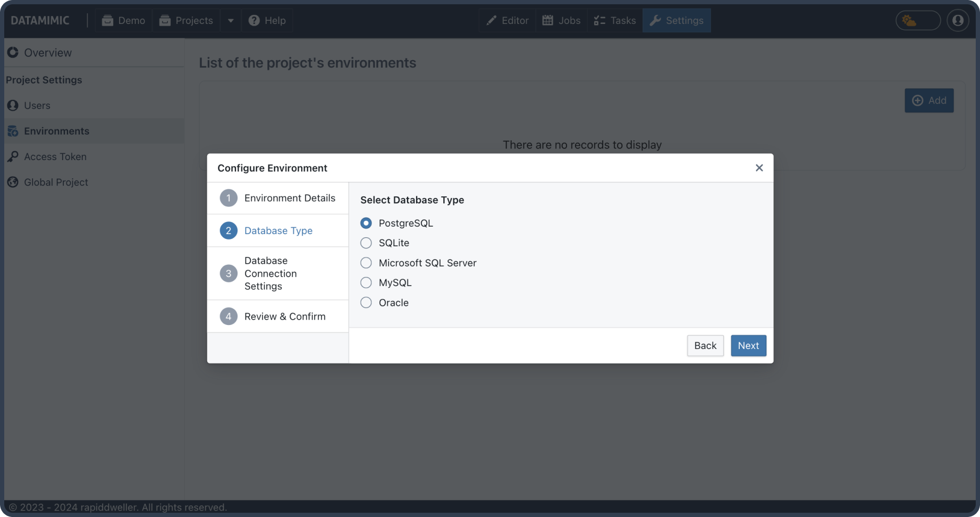The height and width of the screenshot is (517, 980).
Task: Select the SQLite radio button
Action: [x=366, y=243]
